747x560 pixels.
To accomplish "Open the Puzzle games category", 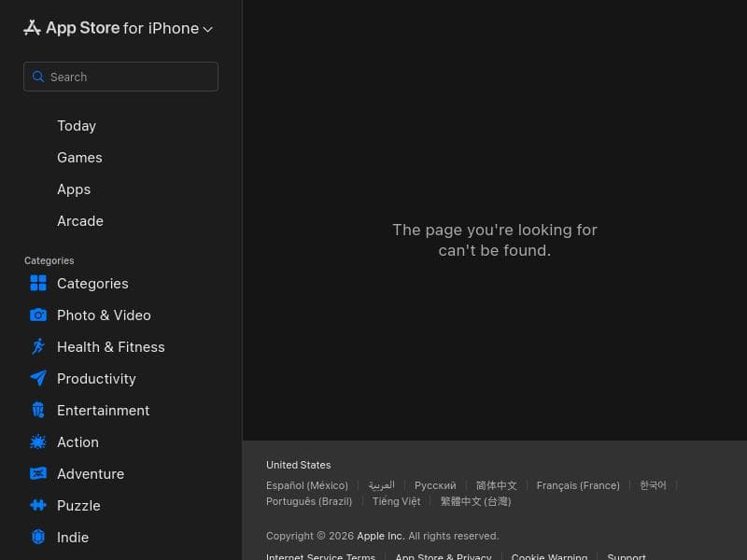I will click(x=78, y=506).
